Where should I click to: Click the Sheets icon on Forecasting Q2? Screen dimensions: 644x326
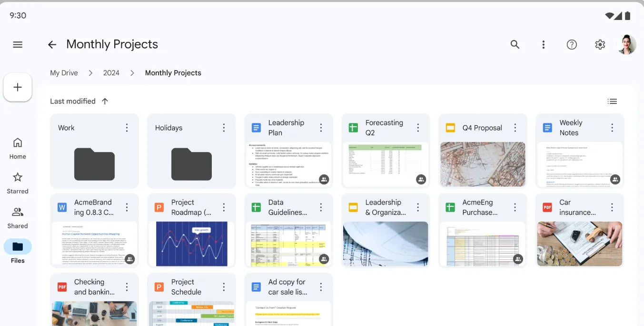coord(353,128)
